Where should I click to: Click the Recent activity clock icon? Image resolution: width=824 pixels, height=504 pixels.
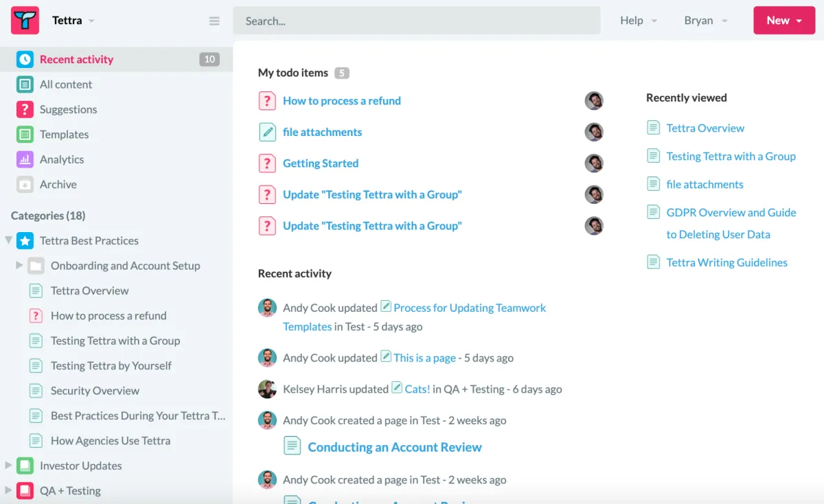pos(25,60)
